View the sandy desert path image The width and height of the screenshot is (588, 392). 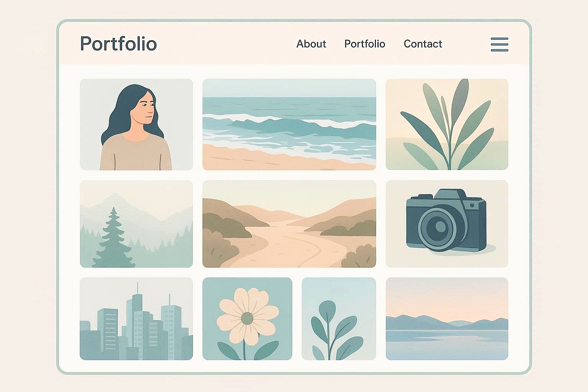point(289,224)
